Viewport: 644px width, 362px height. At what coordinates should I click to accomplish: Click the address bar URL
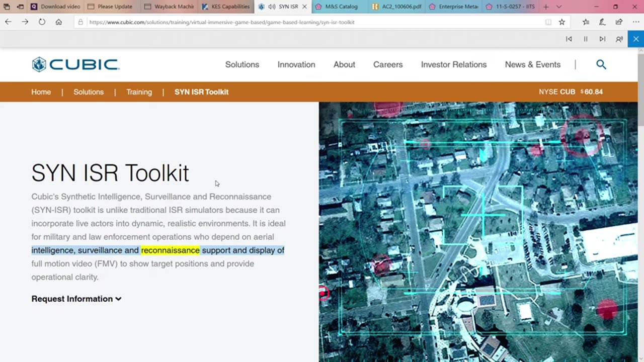coord(222,22)
